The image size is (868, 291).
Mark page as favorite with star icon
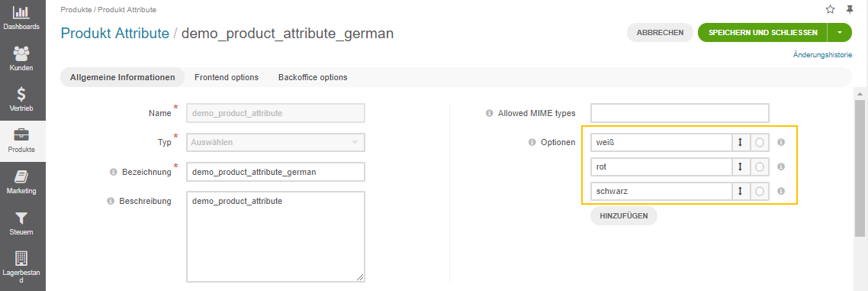830,9
